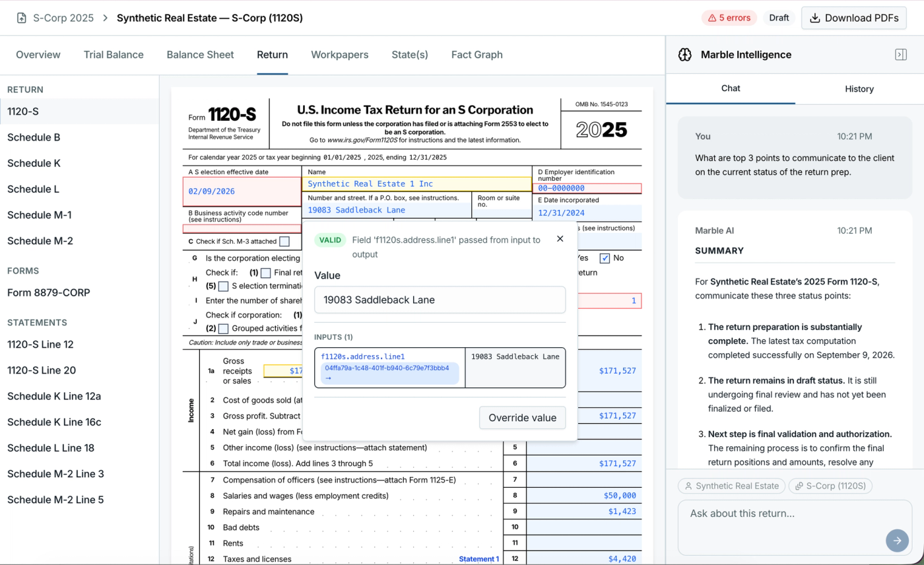
Task: Open the 1120-S Line 20 statement
Action: point(79,370)
